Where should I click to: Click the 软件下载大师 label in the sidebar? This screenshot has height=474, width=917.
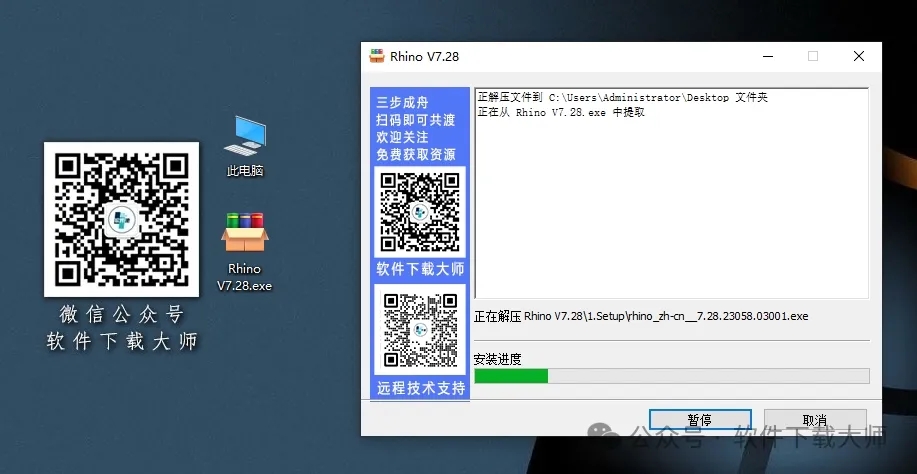(x=420, y=269)
